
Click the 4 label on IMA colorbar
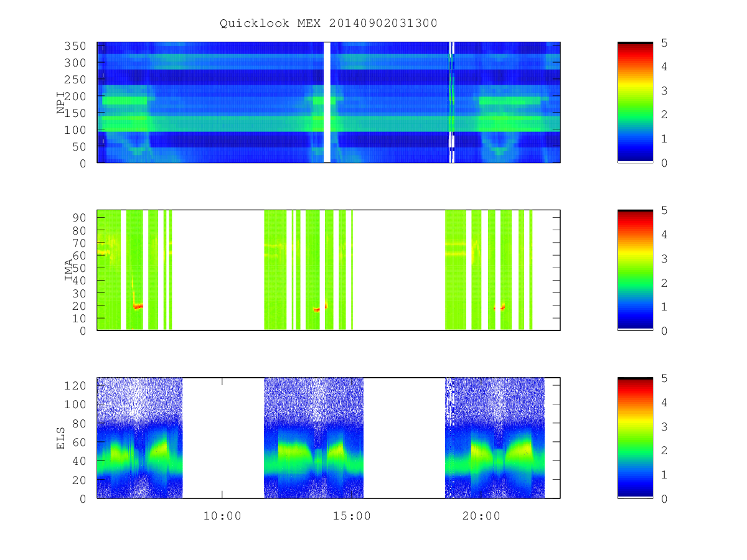(x=664, y=235)
